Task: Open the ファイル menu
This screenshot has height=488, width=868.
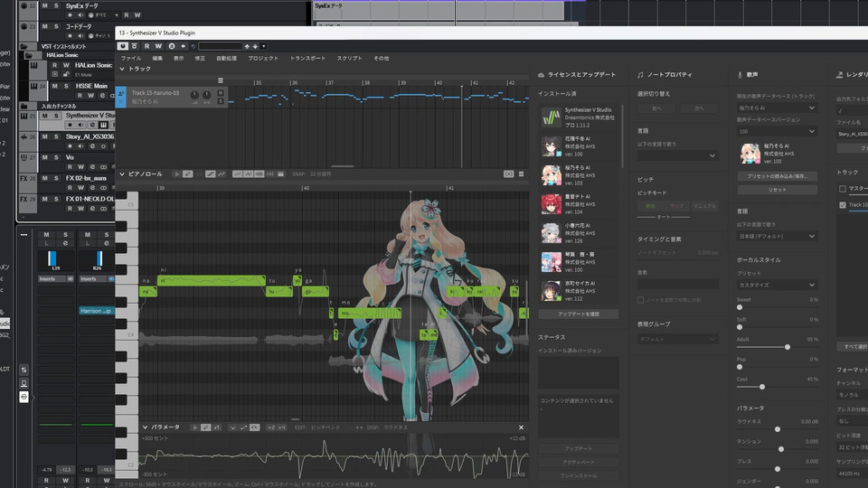Action: 131,58
